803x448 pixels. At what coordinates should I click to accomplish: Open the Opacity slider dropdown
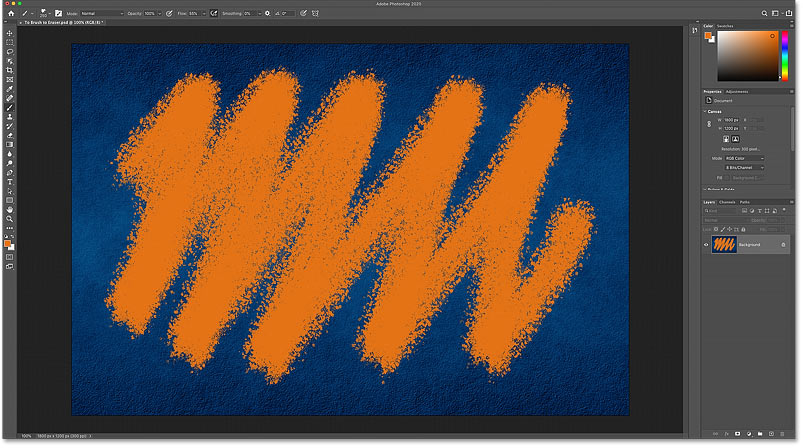160,13
